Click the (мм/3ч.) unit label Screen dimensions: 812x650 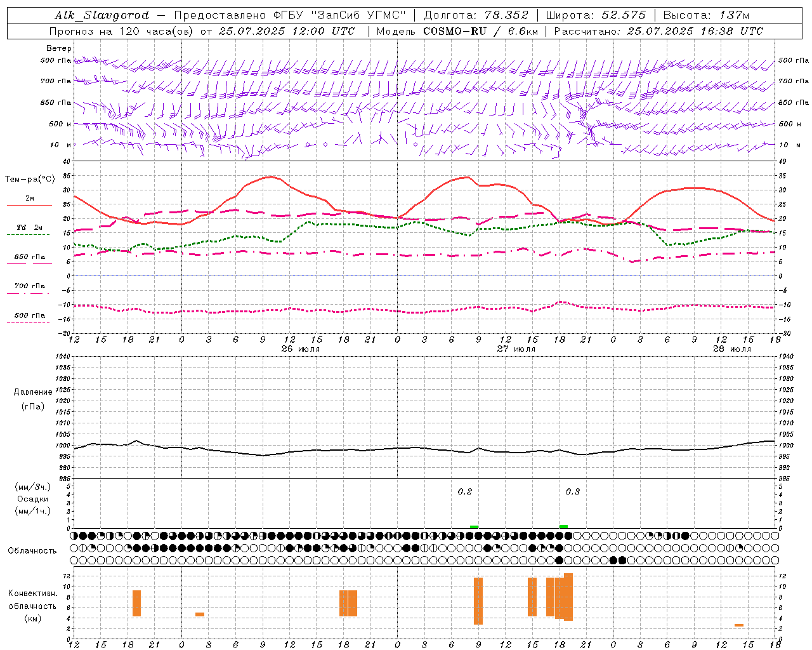33,487
